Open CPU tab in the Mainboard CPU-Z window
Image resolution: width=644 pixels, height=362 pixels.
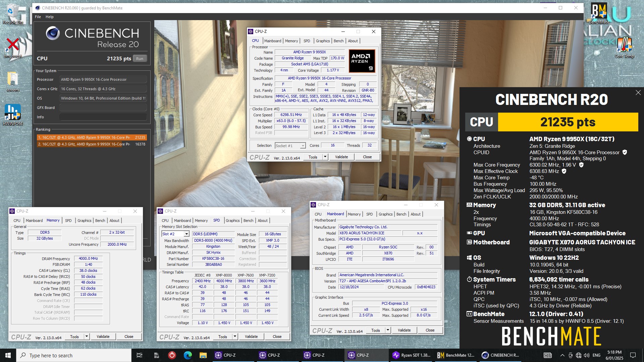(318, 214)
